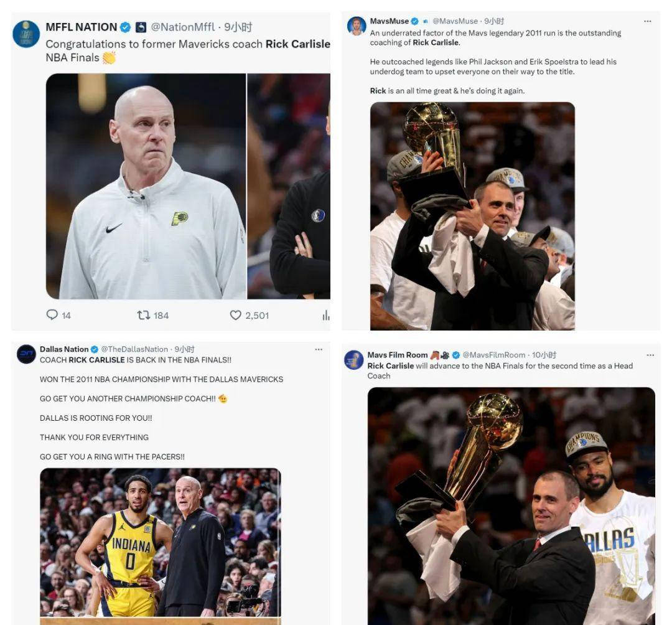Click MFFL NATION verified badge
This screenshot has width=672, height=625.
(x=125, y=27)
